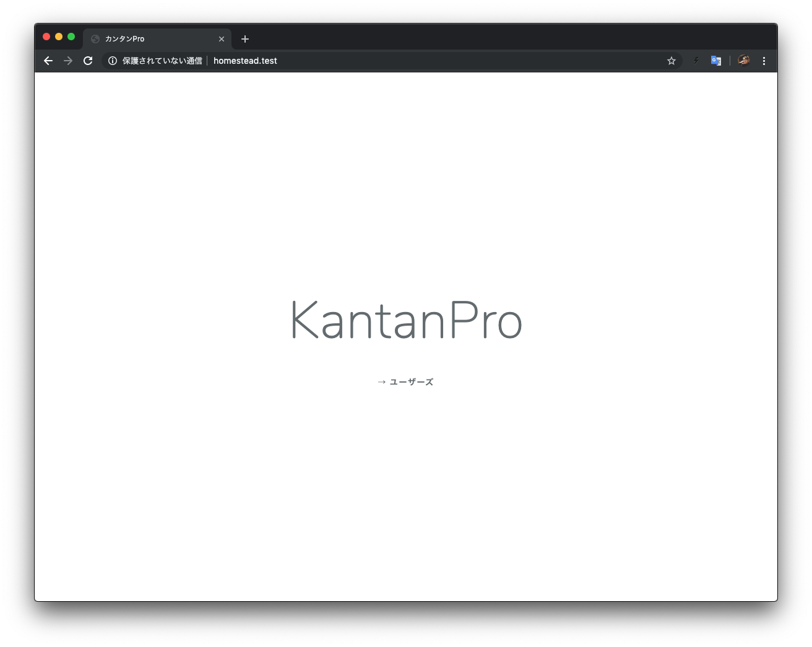Open the Google Translate extension
Screen dimensions: 812x647
[716, 61]
